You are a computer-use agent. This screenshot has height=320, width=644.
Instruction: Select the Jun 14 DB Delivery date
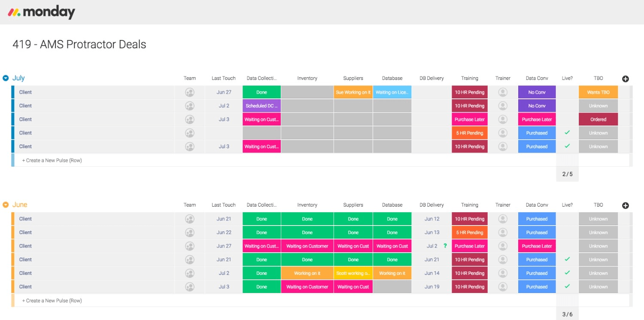(x=432, y=273)
